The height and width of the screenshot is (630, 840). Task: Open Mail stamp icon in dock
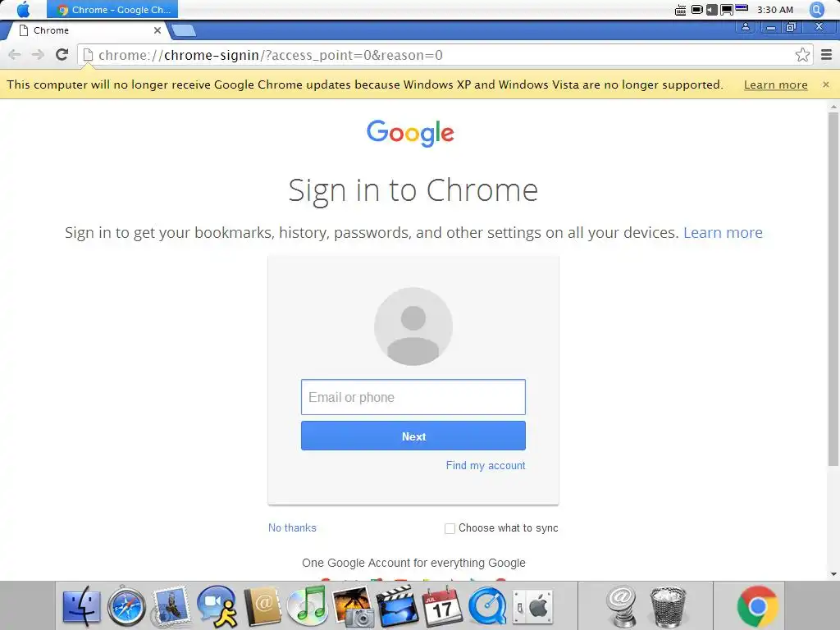point(171,607)
